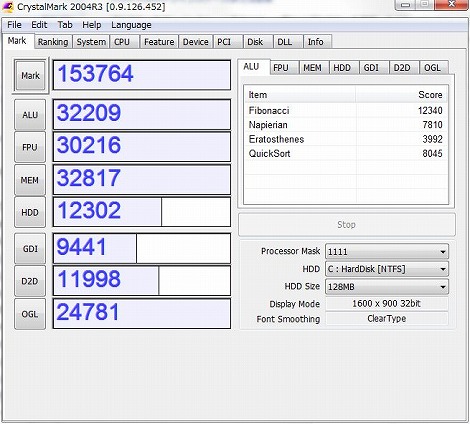Run the FPU benchmark button
Viewport: 470px width, 424px height.
pyautogui.click(x=30, y=147)
